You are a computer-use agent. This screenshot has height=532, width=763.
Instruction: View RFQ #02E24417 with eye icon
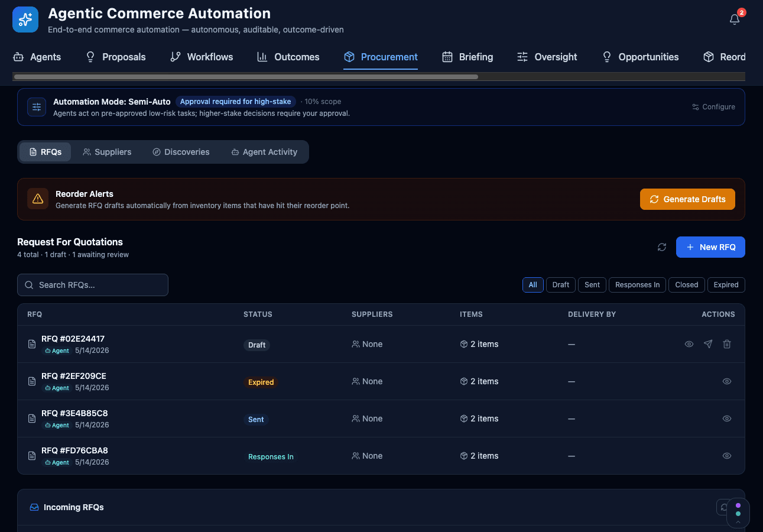[689, 344]
